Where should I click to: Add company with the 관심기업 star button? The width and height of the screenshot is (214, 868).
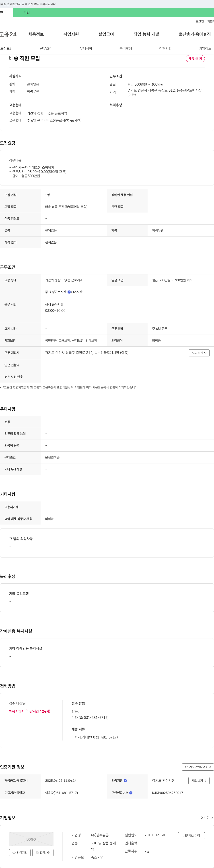click(20, 852)
